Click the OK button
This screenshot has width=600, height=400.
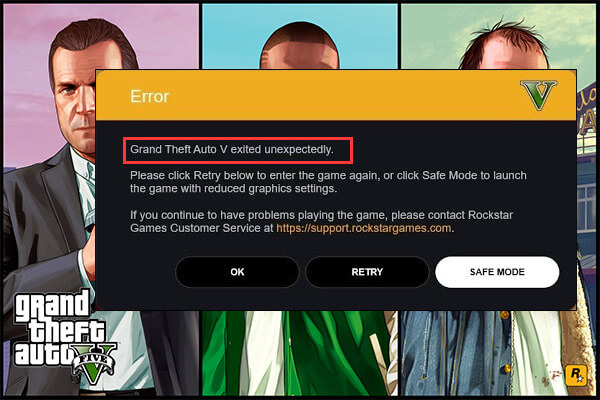237,272
